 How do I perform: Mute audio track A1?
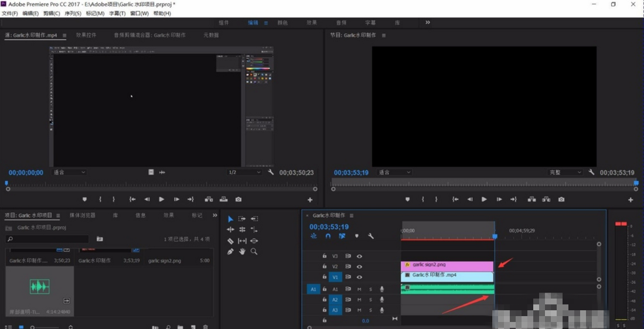point(359,289)
